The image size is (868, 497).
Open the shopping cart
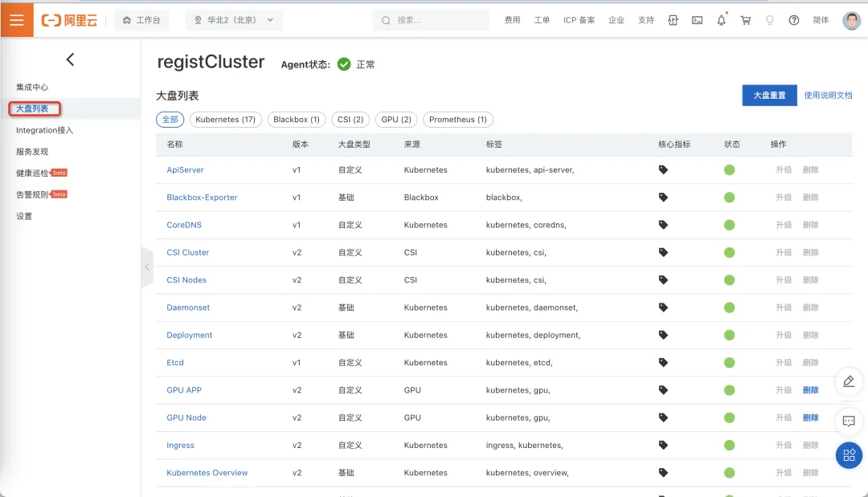746,20
